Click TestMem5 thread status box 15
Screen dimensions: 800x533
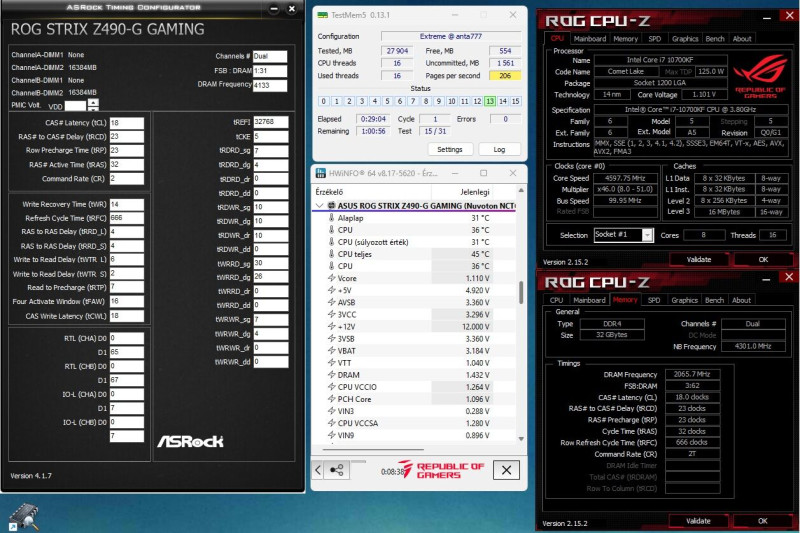[x=515, y=101]
